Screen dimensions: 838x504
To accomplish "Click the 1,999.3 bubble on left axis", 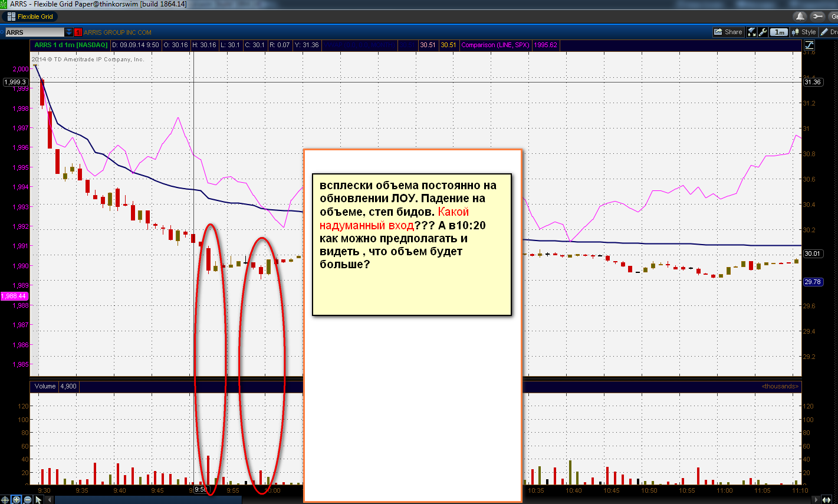I will pyautogui.click(x=15, y=82).
